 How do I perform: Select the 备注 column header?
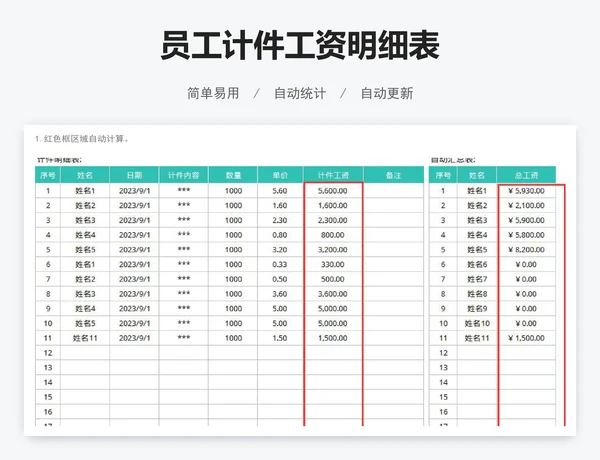click(x=393, y=175)
